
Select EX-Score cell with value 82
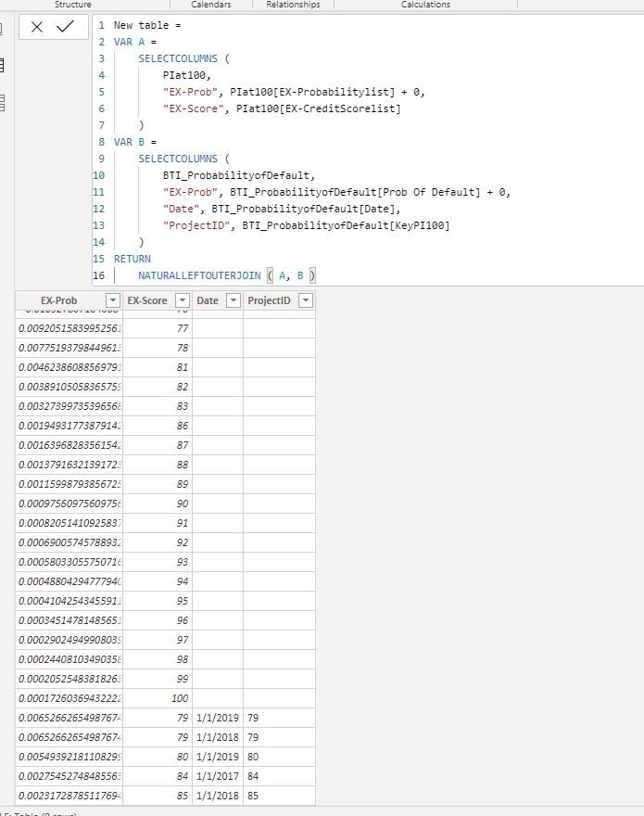click(158, 387)
